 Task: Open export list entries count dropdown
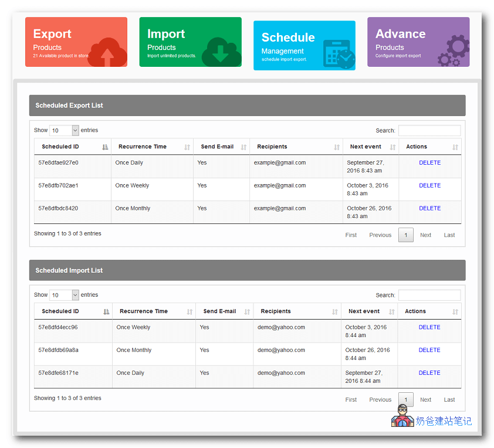click(x=64, y=131)
